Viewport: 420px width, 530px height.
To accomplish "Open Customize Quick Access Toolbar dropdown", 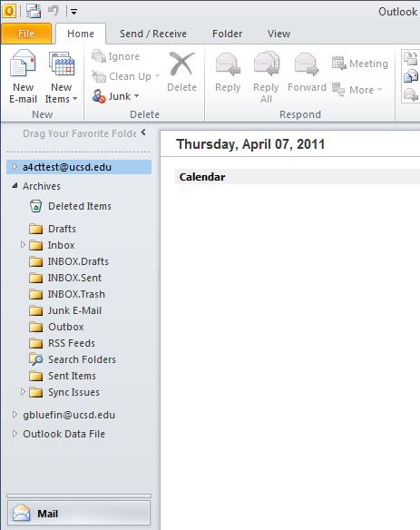I will (x=73, y=12).
